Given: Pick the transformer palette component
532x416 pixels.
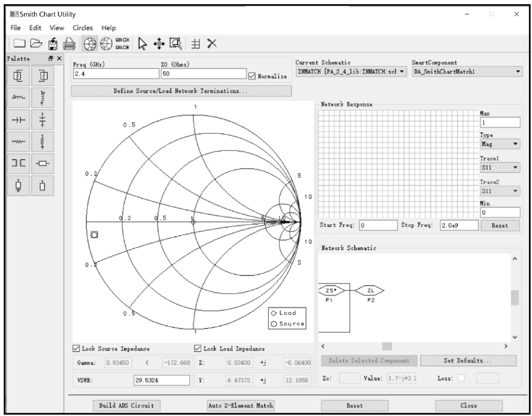Looking at the screenshot, I should click(18, 163).
